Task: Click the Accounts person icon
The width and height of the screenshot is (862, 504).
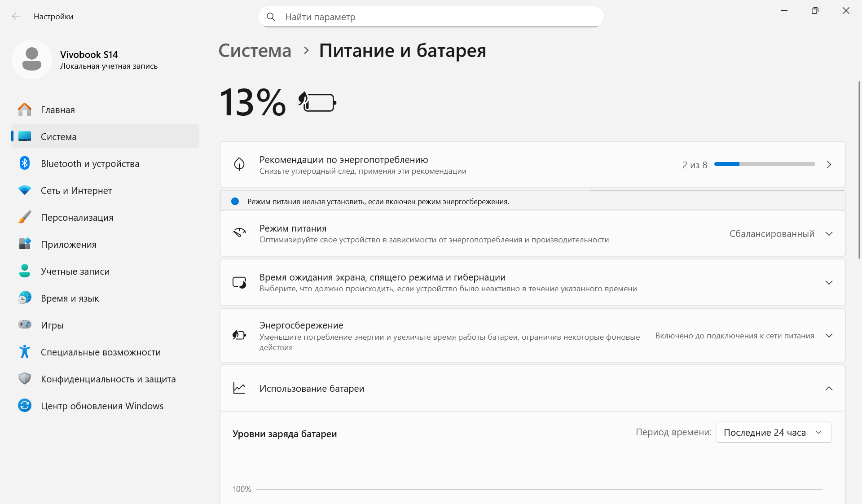Action: click(25, 271)
